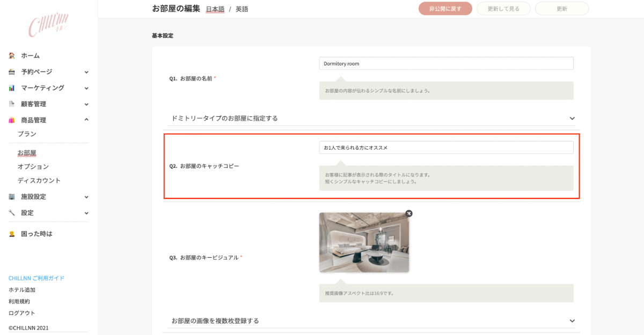The width and height of the screenshot is (644, 335).
Task: Click the room name input field
Action: (x=446, y=63)
